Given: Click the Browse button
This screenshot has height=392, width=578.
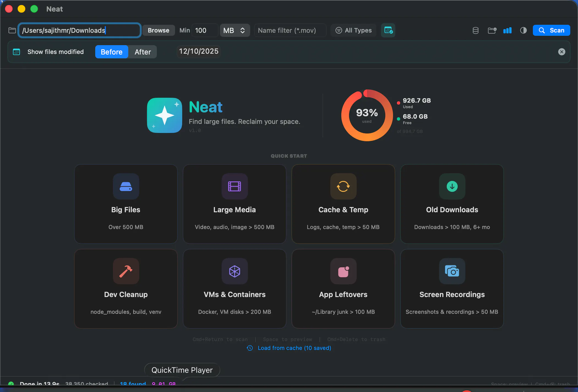Looking at the screenshot, I should click(159, 30).
